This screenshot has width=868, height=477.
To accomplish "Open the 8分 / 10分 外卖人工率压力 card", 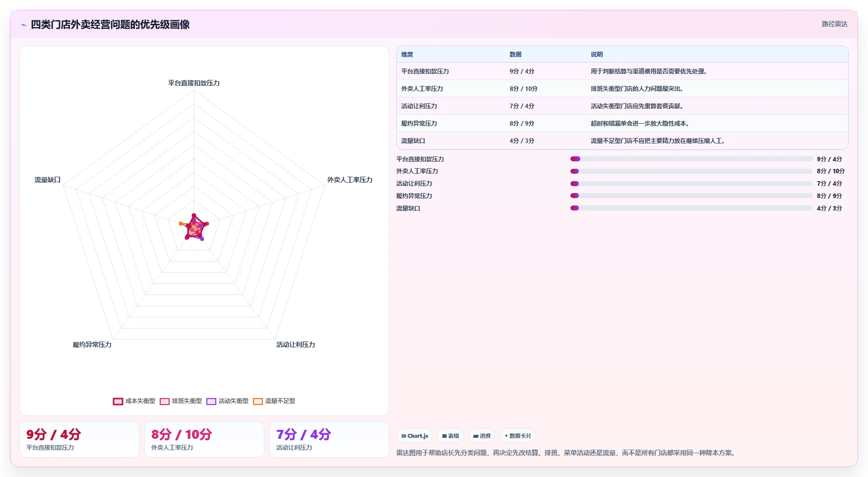I will [x=204, y=439].
